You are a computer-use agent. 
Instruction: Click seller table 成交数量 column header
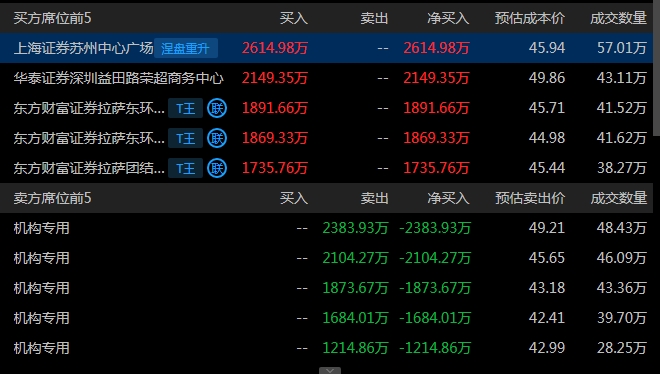[618, 198]
